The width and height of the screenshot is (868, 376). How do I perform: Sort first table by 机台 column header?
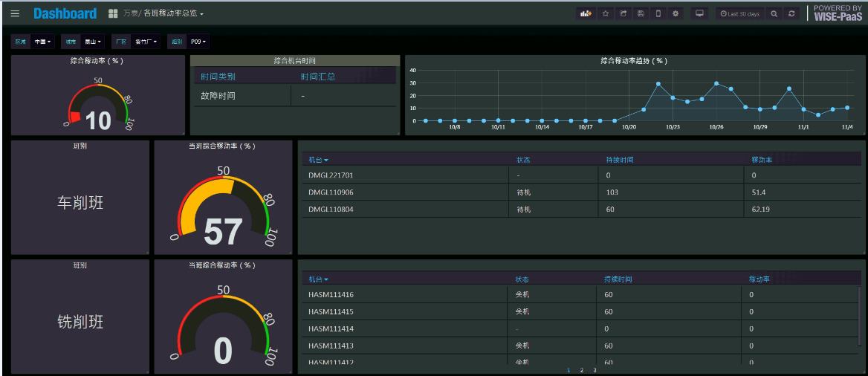[x=318, y=160]
